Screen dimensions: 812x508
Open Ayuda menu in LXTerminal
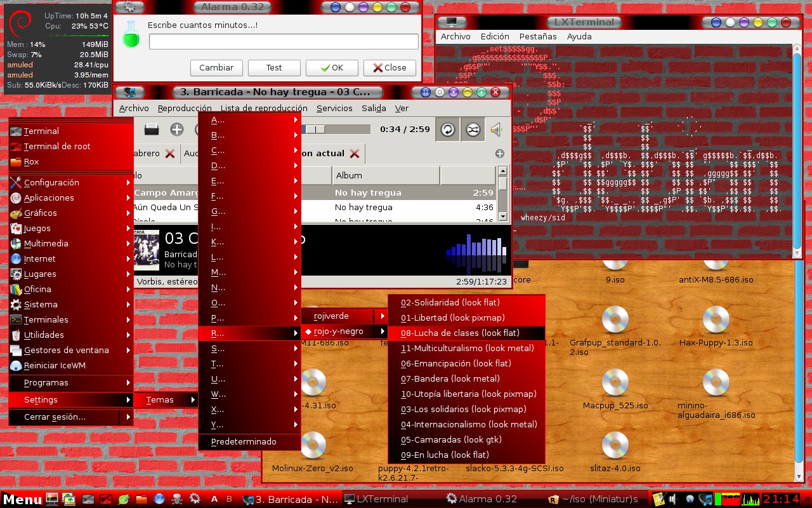pyautogui.click(x=579, y=37)
